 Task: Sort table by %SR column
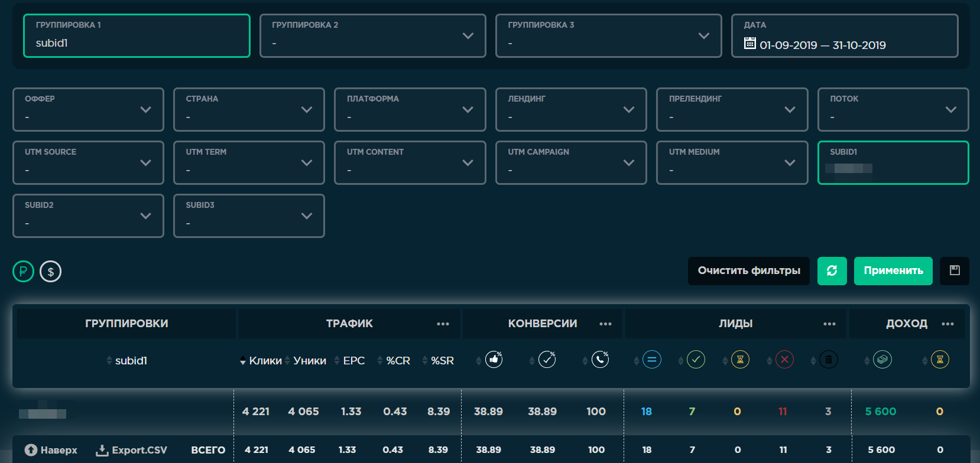438,360
